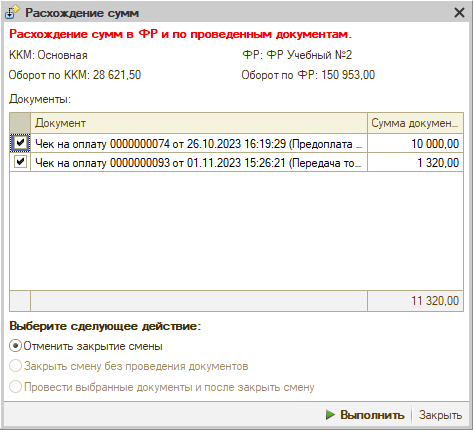This screenshot has width=473, height=430.
Task: Click the Документ column header
Action: click(x=199, y=123)
